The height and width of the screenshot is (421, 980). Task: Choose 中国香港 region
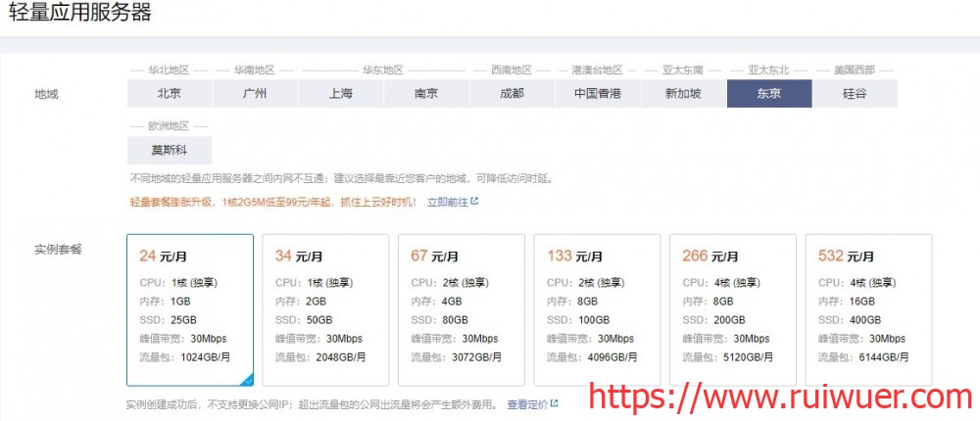[x=597, y=94]
